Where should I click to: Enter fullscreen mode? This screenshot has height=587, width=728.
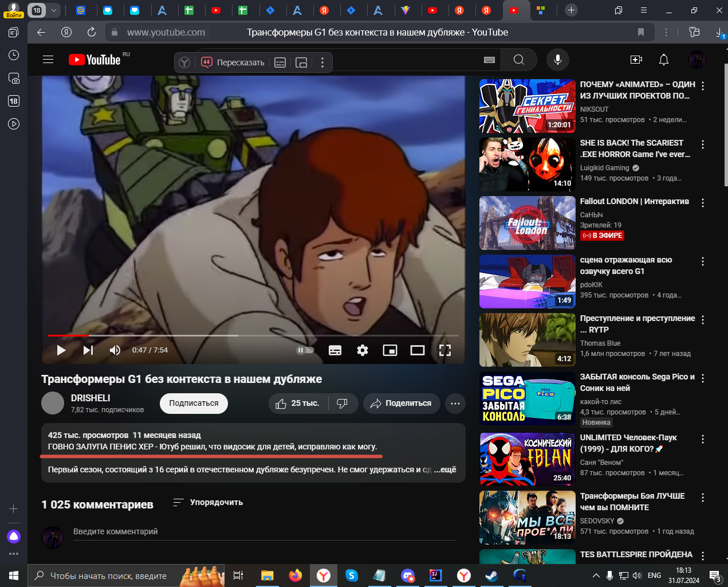[445, 350]
